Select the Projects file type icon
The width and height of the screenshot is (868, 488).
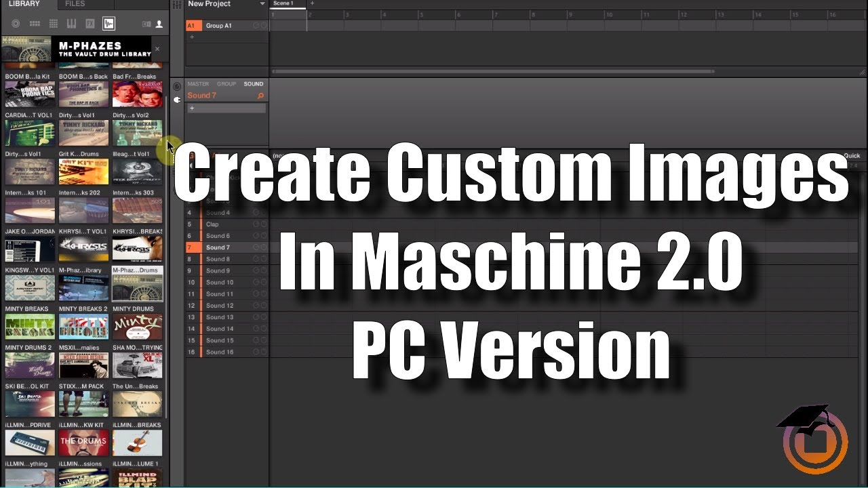pos(16,24)
